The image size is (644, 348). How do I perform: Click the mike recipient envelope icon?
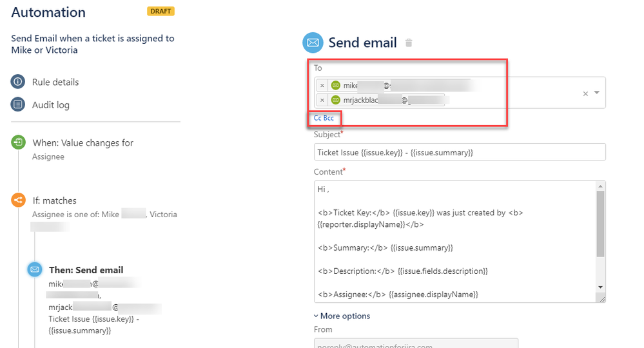point(336,85)
